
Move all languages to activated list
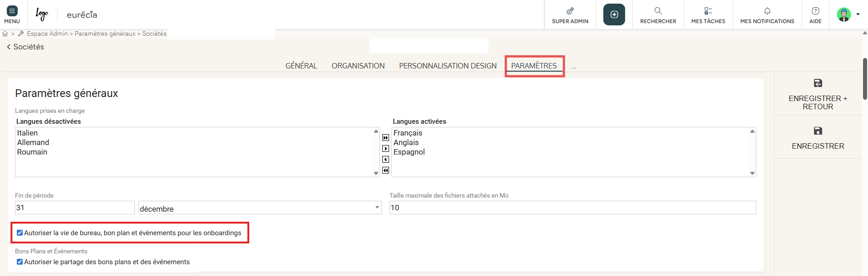point(385,138)
